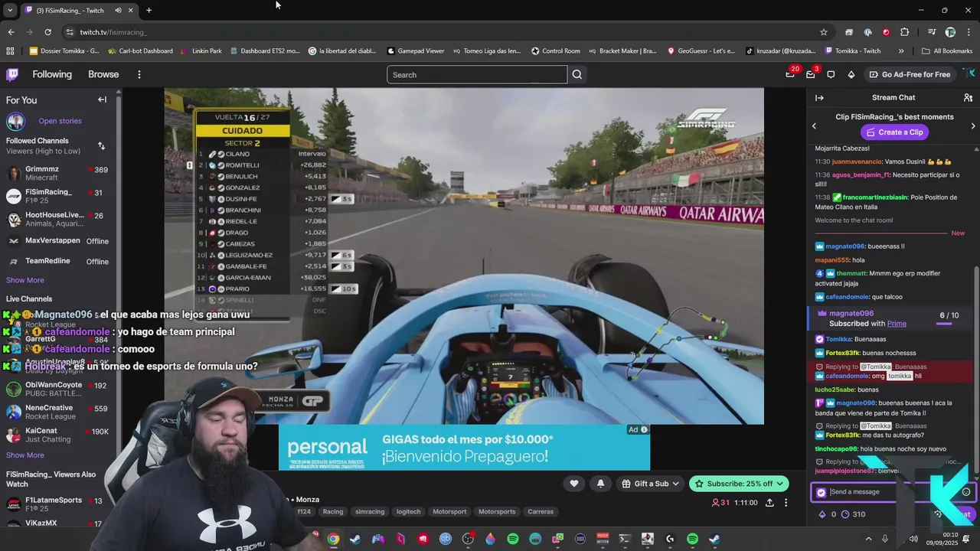Open the Chrome extensions puzzle icon
This screenshot has width=980, height=551.
(x=905, y=32)
